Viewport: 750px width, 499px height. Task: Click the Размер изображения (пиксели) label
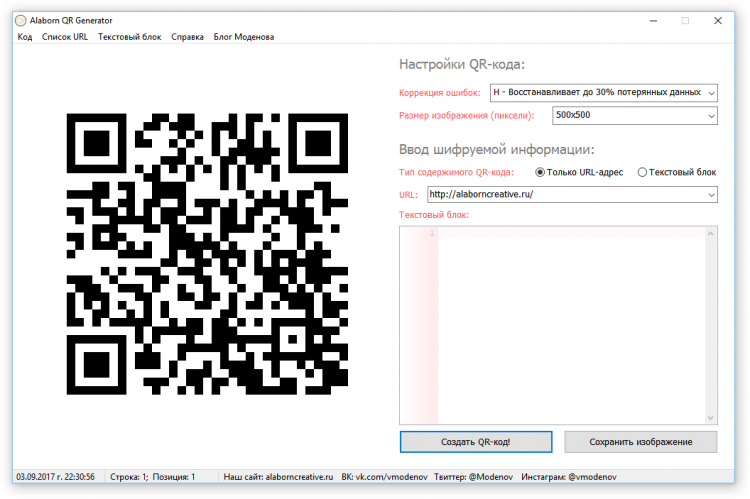tap(466, 115)
